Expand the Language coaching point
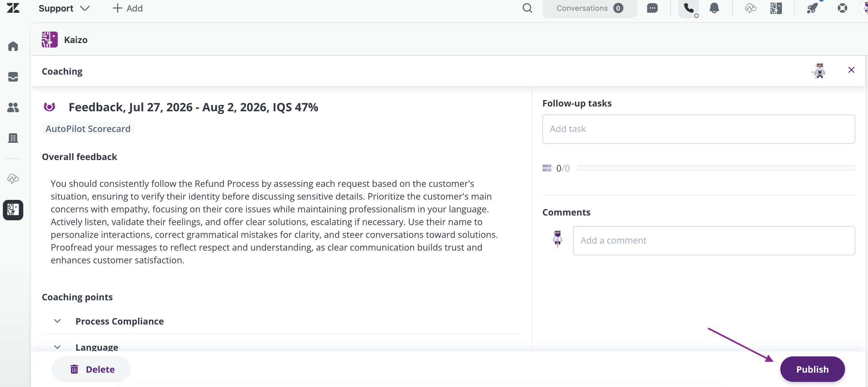This screenshot has width=868, height=387. pos(57,347)
